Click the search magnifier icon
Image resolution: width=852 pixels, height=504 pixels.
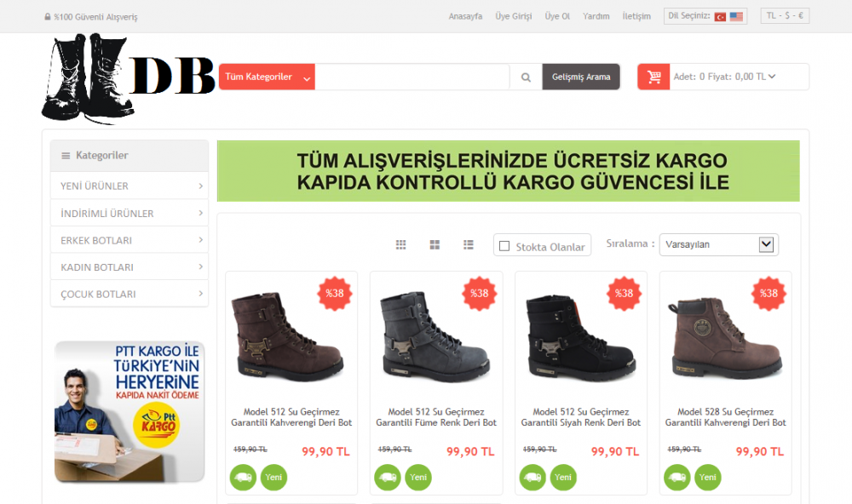526,77
